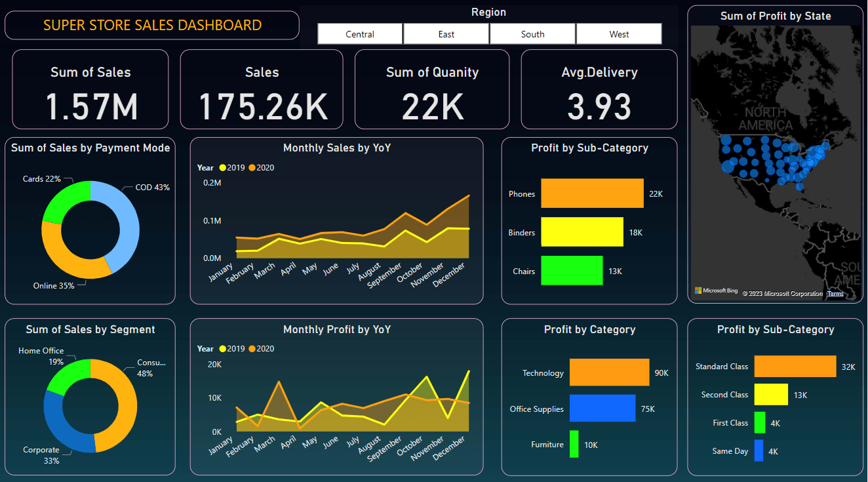Click the Sum of Sales by Segment title
Screen dimensions: 868x482
tap(90, 329)
